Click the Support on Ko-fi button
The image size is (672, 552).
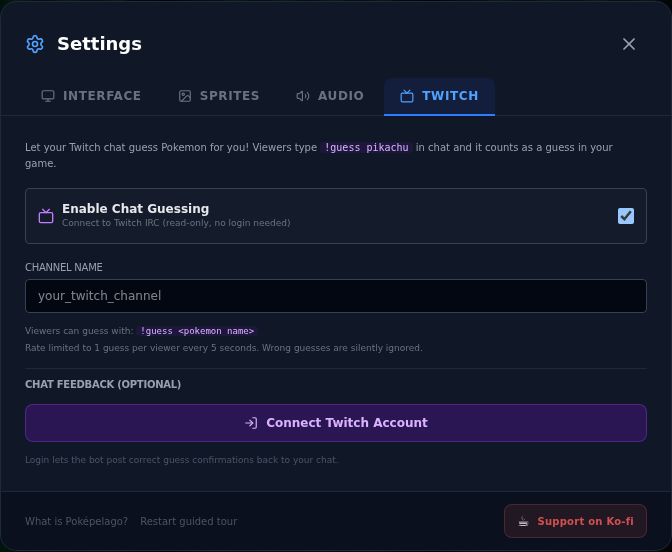(x=575, y=521)
